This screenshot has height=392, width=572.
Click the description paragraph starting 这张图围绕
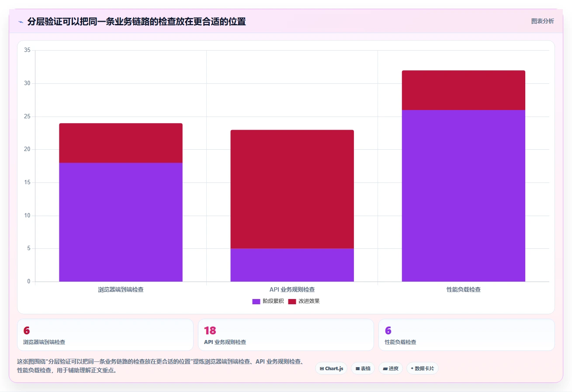(160, 366)
